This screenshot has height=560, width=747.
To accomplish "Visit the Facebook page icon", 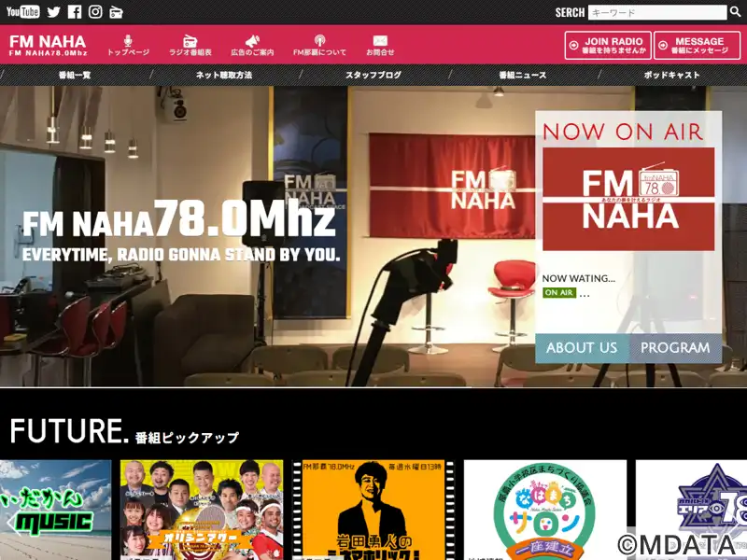I will (x=75, y=12).
